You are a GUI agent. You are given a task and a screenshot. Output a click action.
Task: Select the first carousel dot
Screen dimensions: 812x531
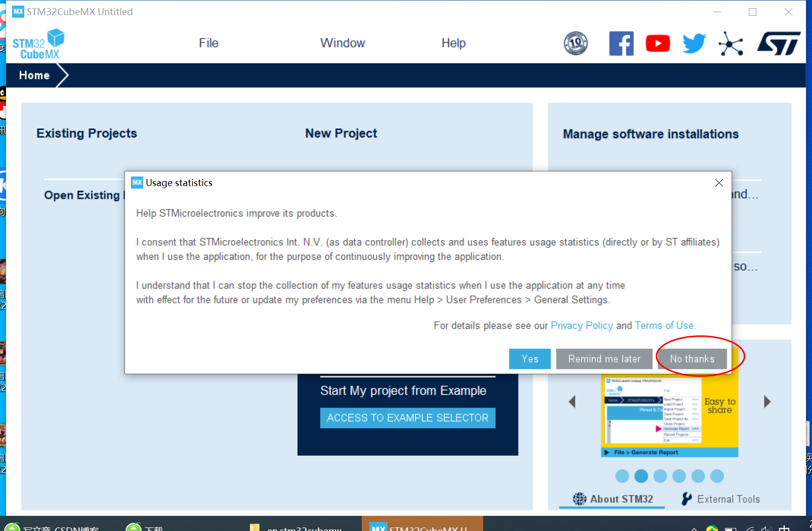click(x=622, y=476)
